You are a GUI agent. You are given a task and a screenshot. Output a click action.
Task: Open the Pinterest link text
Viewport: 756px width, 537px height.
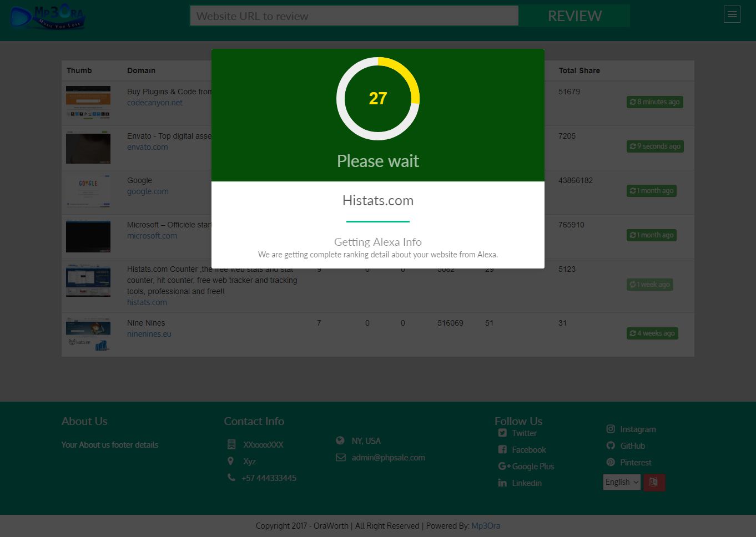click(x=636, y=463)
